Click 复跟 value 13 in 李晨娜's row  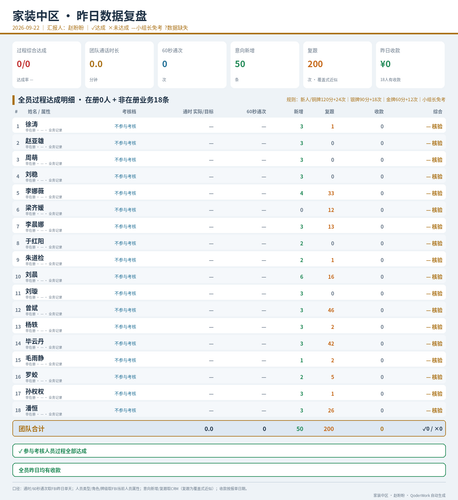(331, 227)
